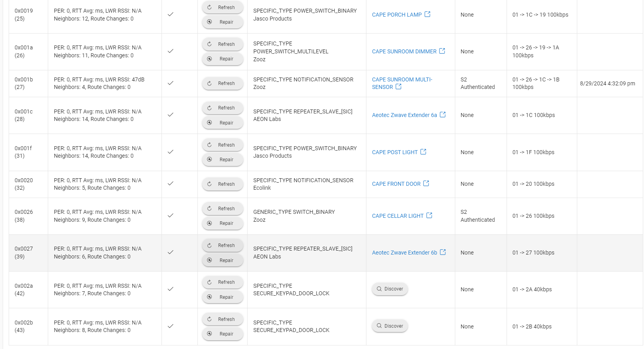Open external link icon beside Aeotec Zwave Extender 6b
Viewport: 644px width, 349px height.
tap(443, 252)
